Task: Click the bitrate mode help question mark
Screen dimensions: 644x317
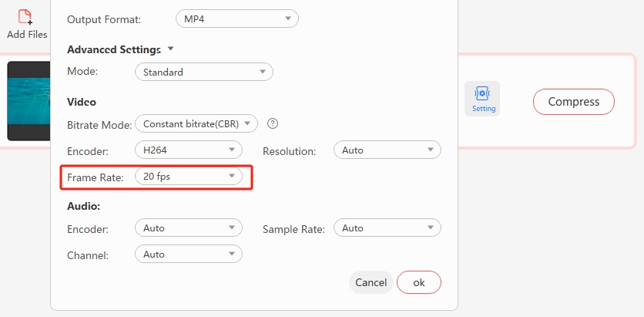Action: tap(272, 123)
